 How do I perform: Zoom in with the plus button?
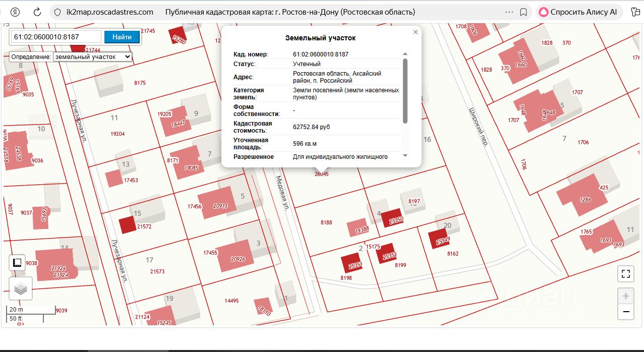pos(626,296)
